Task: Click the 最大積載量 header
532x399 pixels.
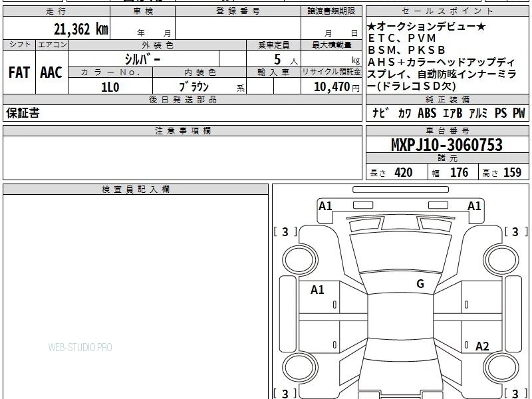Action: click(331, 45)
